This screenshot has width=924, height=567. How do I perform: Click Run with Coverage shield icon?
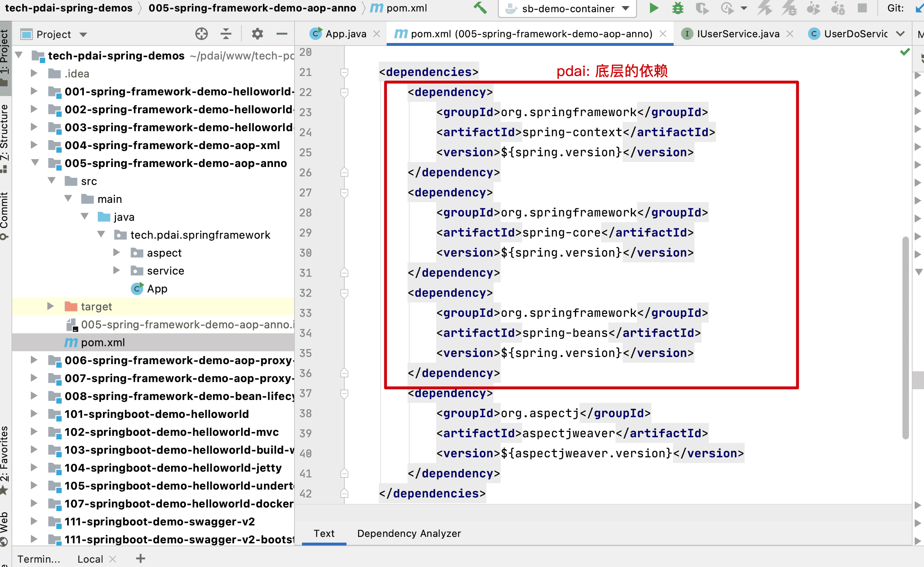(x=702, y=8)
